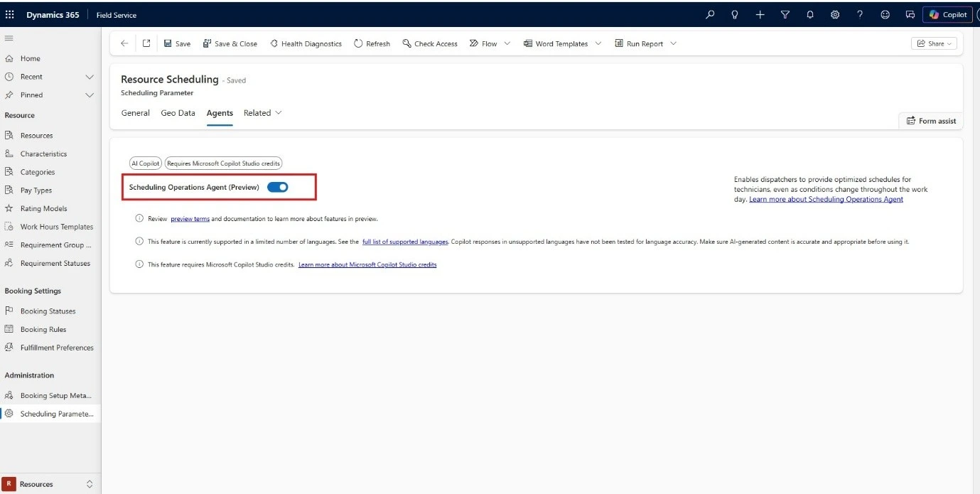Click Field Service app name
The image size is (980, 494).
coord(117,15)
